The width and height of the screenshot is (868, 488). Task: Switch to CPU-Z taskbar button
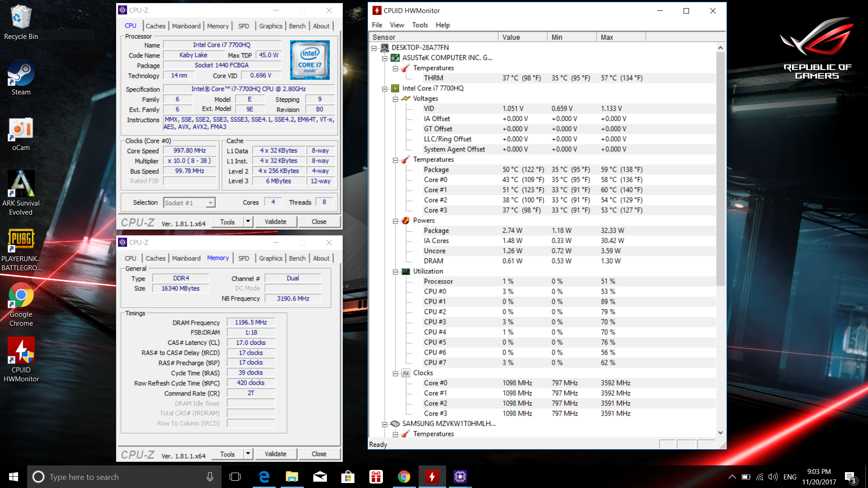[460, 477]
